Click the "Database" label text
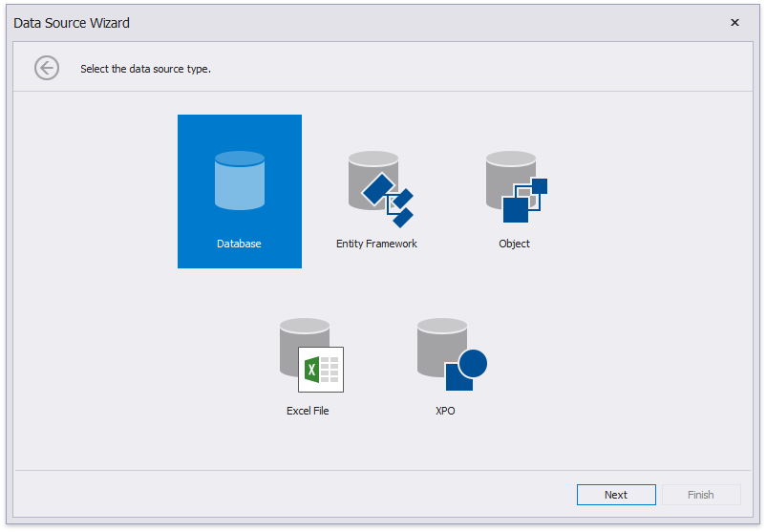Image resolution: width=766 pixels, height=532 pixels. 239,244
